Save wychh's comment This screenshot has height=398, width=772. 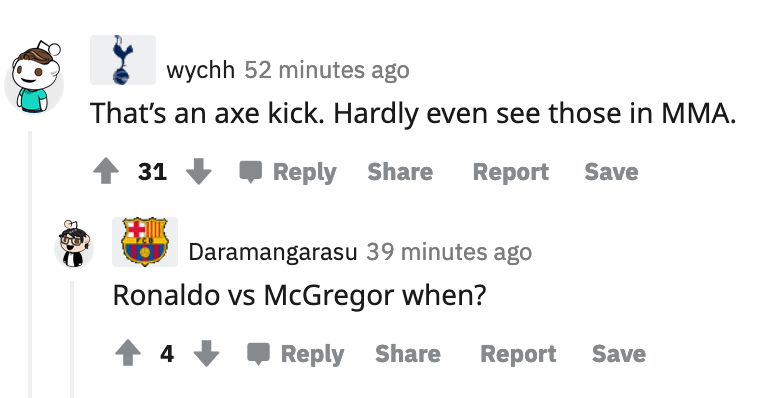coord(611,172)
